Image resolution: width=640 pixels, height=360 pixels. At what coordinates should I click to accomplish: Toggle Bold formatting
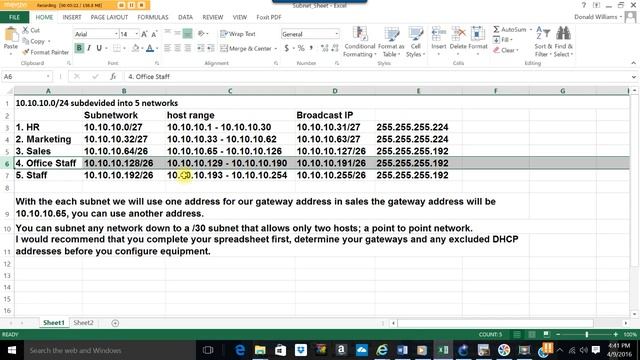tap(79, 48)
